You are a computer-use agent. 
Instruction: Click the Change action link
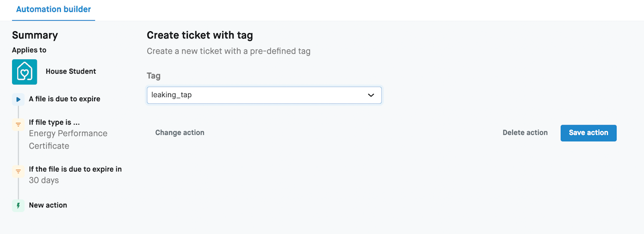click(180, 133)
